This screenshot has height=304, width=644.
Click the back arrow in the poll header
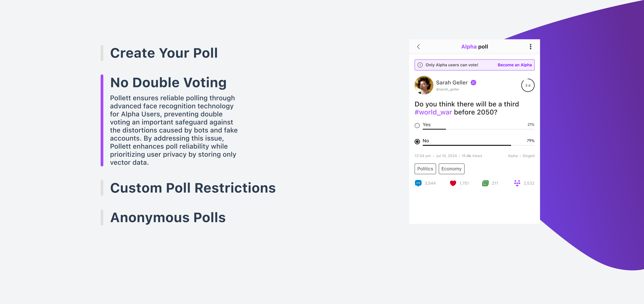click(418, 47)
